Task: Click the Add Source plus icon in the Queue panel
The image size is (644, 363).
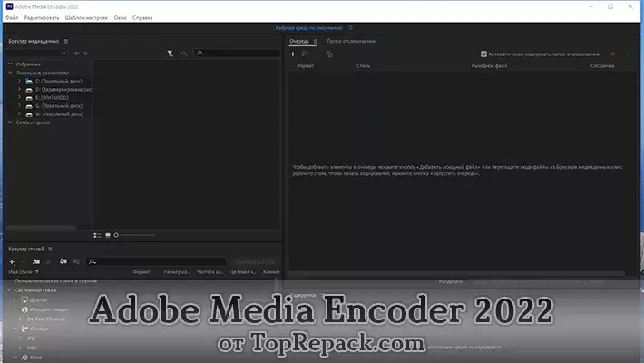Action: click(x=293, y=54)
